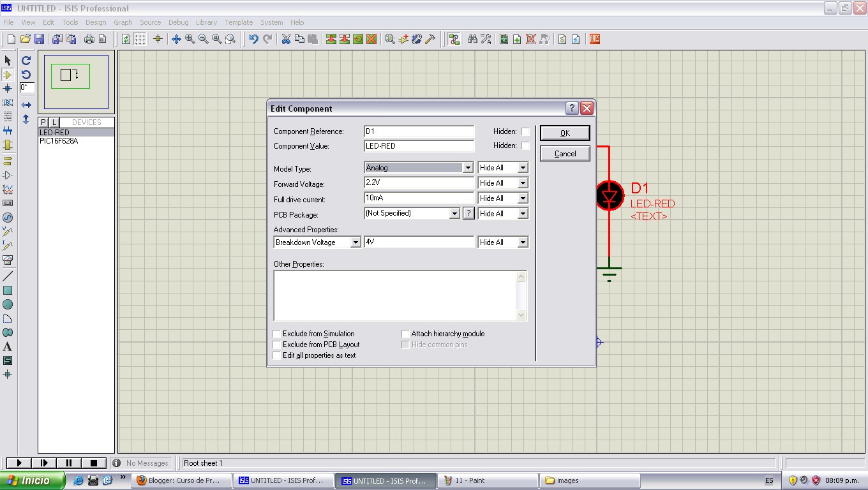Create a new design with the New File icon

11,39
